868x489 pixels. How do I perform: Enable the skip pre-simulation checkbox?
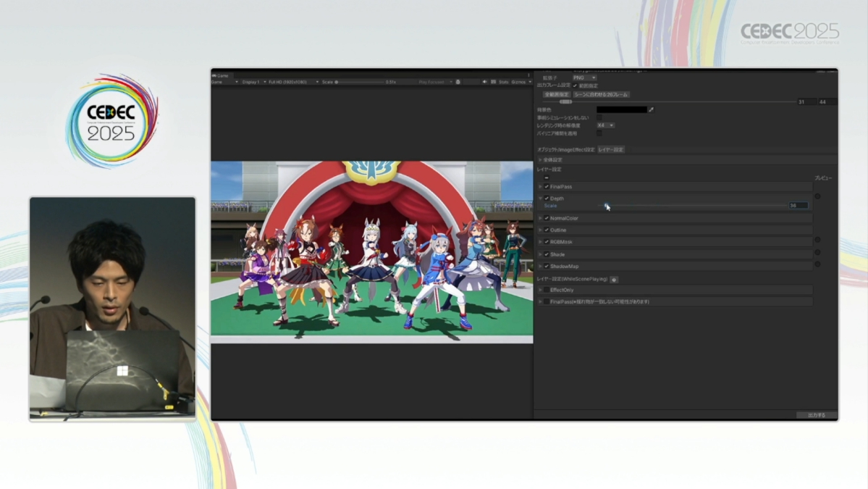pos(599,117)
